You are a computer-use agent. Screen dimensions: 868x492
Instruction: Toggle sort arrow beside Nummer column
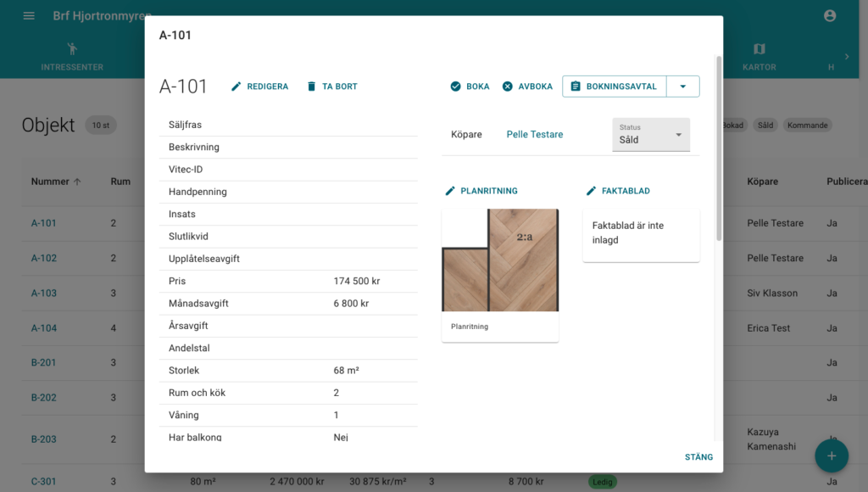point(77,182)
